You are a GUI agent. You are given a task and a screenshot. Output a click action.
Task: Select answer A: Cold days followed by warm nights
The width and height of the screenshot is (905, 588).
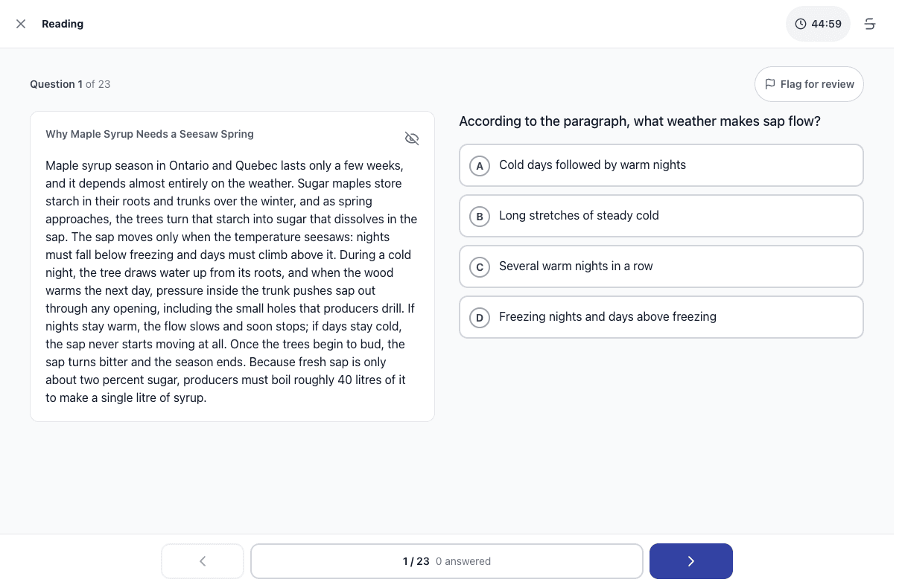661,165
